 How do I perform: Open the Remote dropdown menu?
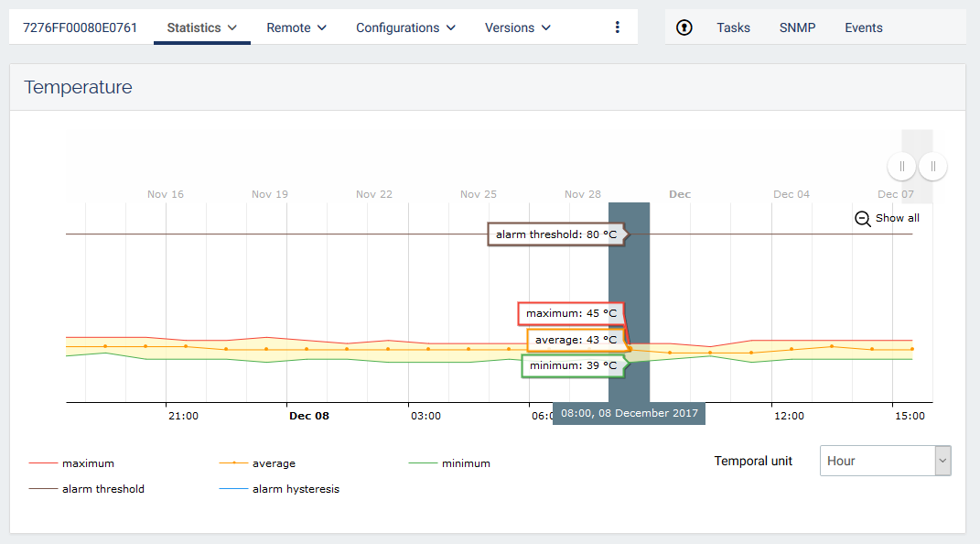pos(296,27)
